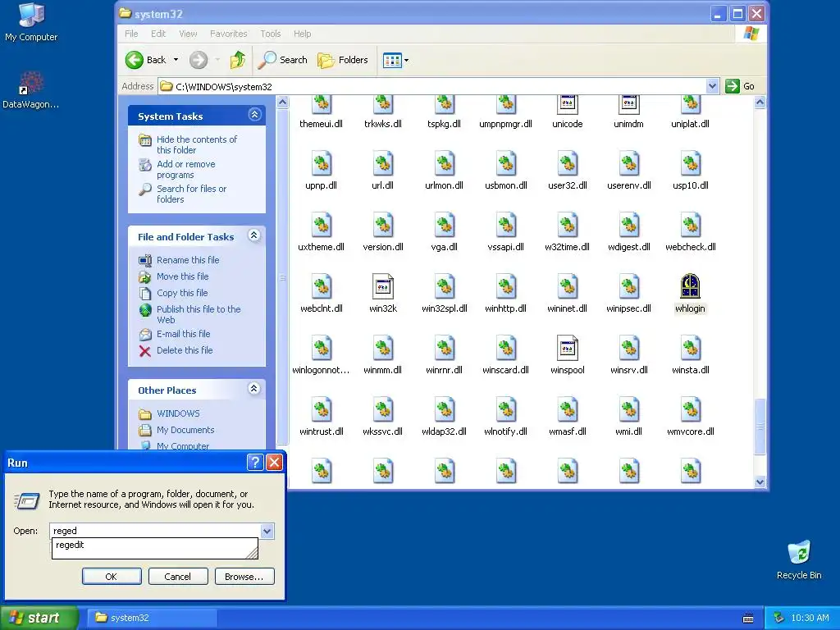
Task: Click the system tray notification icon
Action: 778,618
